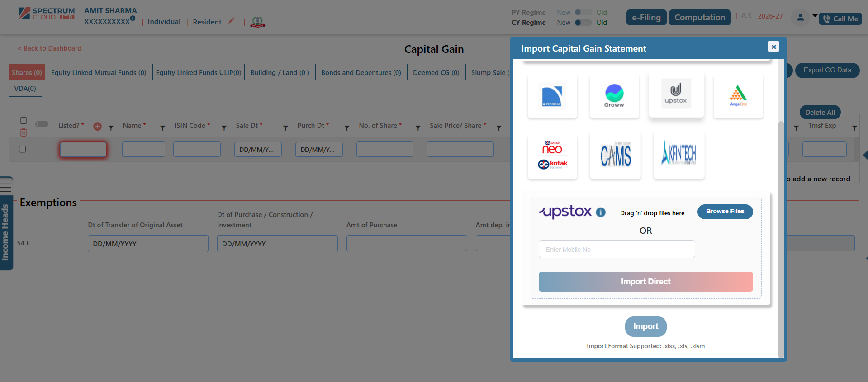868x382 pixels.
Task: Select the KFintech statement icon
Action: [678, 155]
